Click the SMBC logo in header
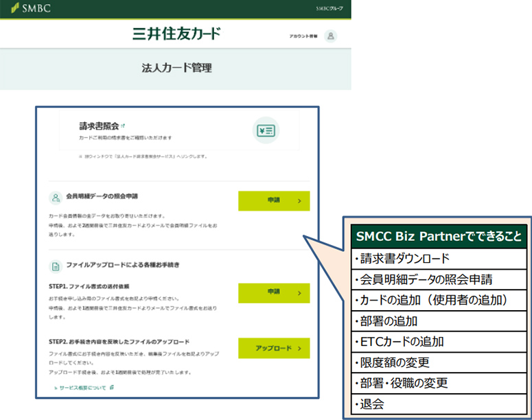The image size is (532, 420). (30, 8)
